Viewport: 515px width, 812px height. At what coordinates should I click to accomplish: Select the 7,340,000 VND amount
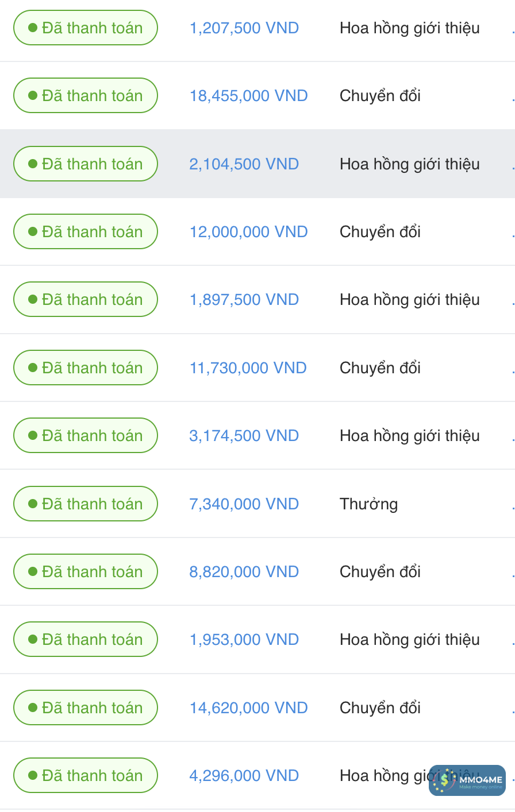(x=244, y=504)
